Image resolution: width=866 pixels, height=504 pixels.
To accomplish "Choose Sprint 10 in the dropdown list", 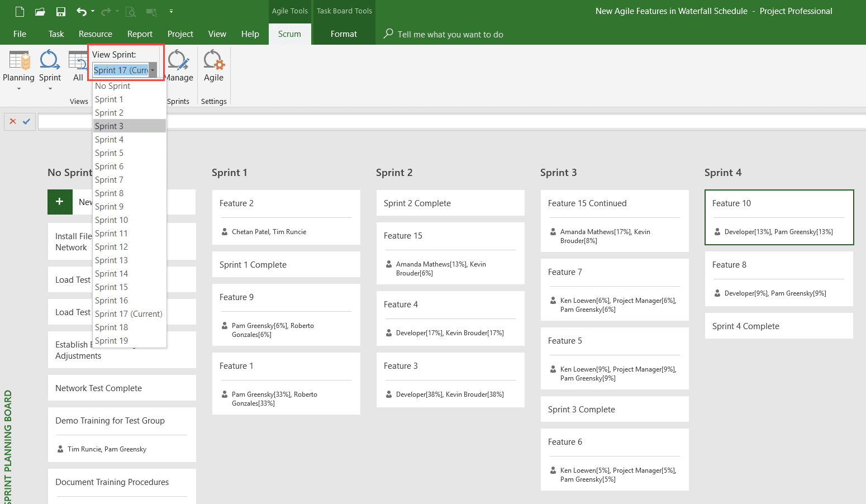I will (x=130, y=220).
